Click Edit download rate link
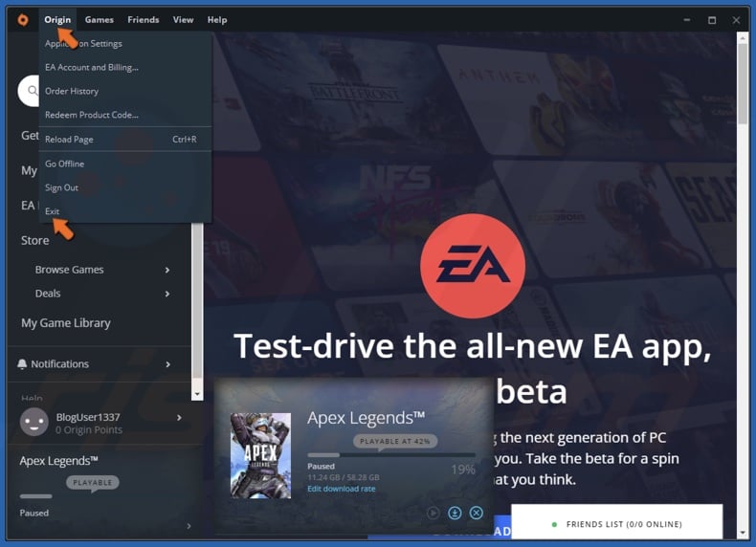Image resolution: width=756 pixels, height=547 pixels. pos(342,489)
